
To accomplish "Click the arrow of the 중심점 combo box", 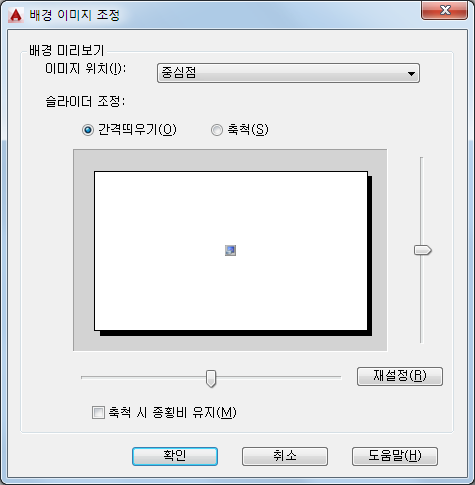I will (x=411, y=74).
